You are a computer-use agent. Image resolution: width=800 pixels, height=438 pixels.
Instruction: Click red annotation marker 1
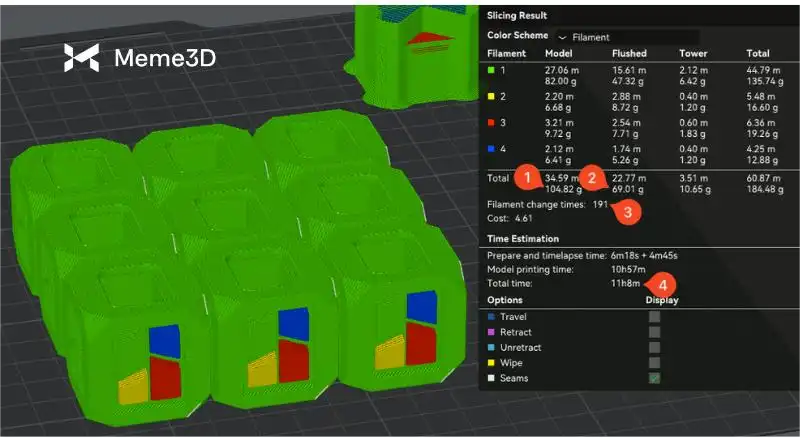tap(526, 178)
